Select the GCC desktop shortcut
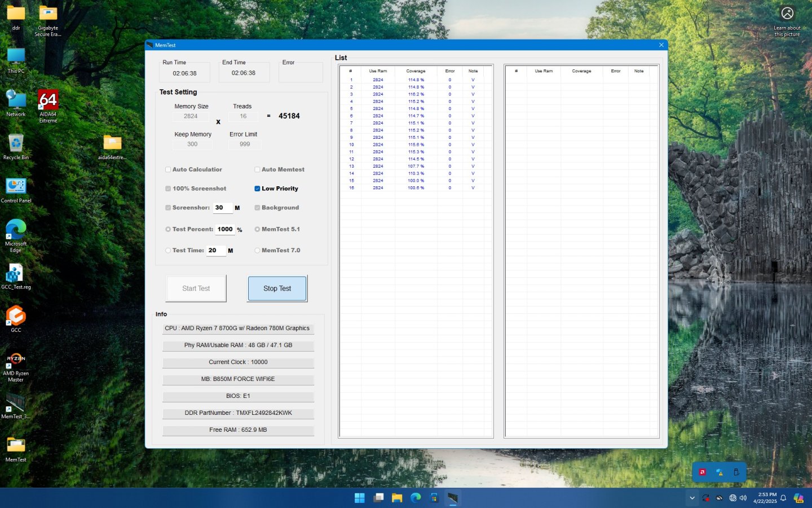This screenshot has height=508, width=812. (16, 319)
